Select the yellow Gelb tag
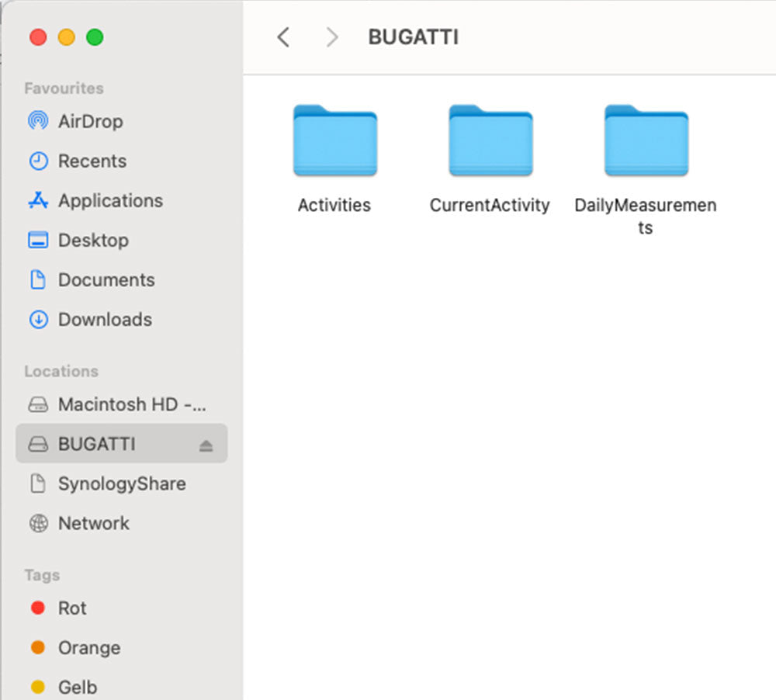 coord(77,688)
